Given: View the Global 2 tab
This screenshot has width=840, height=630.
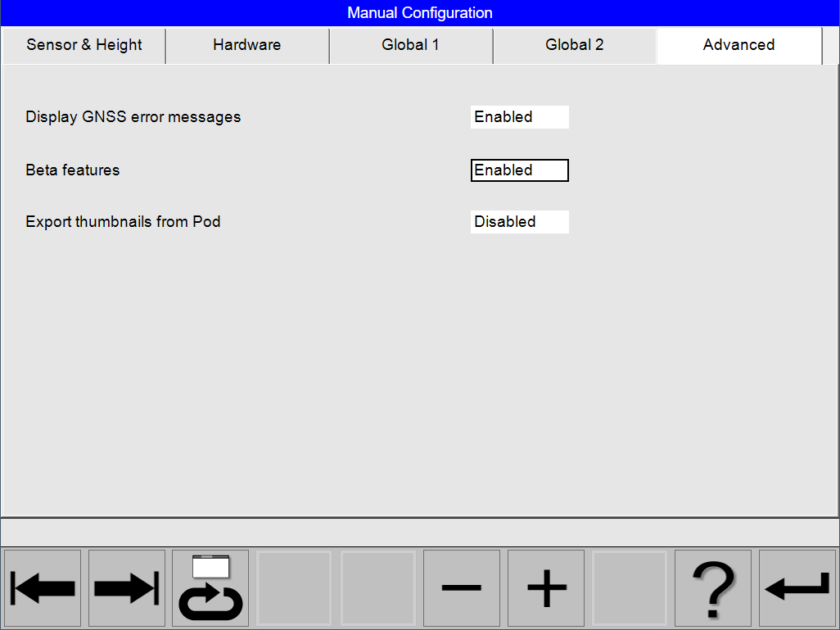Looking at the screenshot, I should pyautogui.click(x=574, y=45).
